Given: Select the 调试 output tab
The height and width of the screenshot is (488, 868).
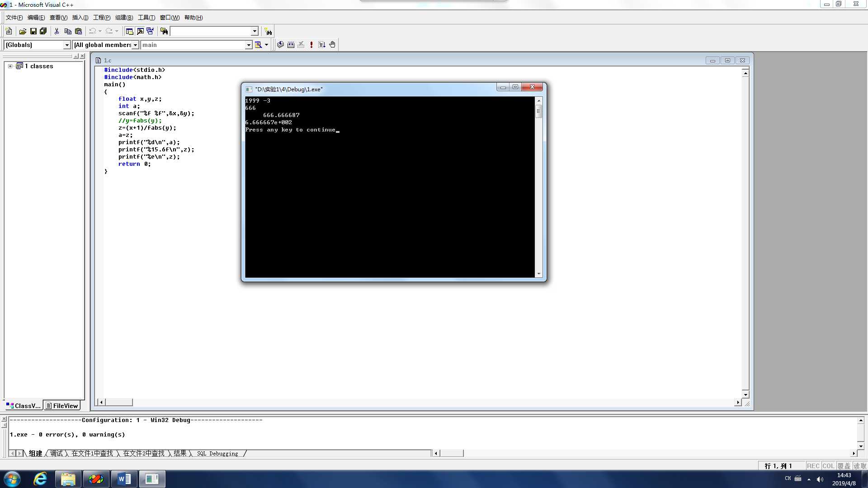Looking at the screenshot, I should [57, 453].
